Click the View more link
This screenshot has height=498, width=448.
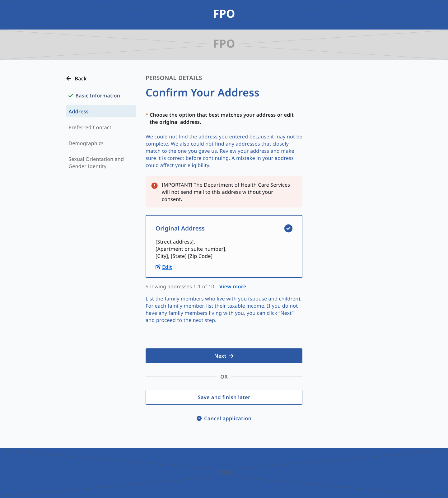click(233, 286)
